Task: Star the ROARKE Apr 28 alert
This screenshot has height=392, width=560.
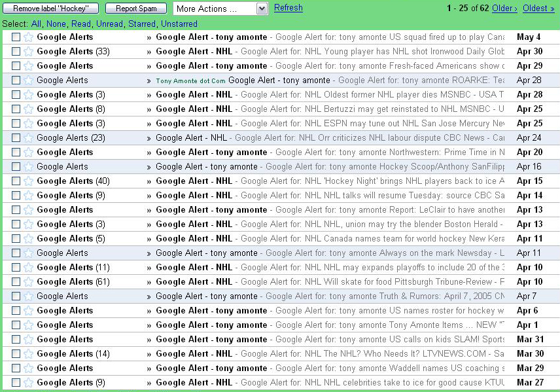Action: [28, 80]
